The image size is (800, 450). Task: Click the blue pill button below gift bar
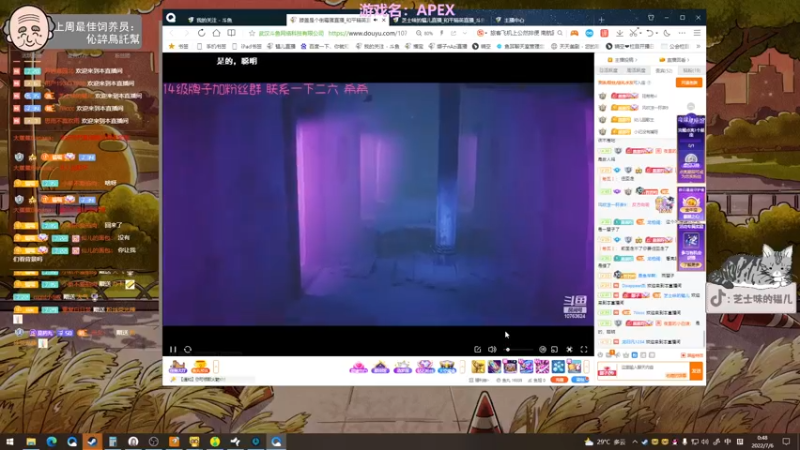[x=580, y=380]
